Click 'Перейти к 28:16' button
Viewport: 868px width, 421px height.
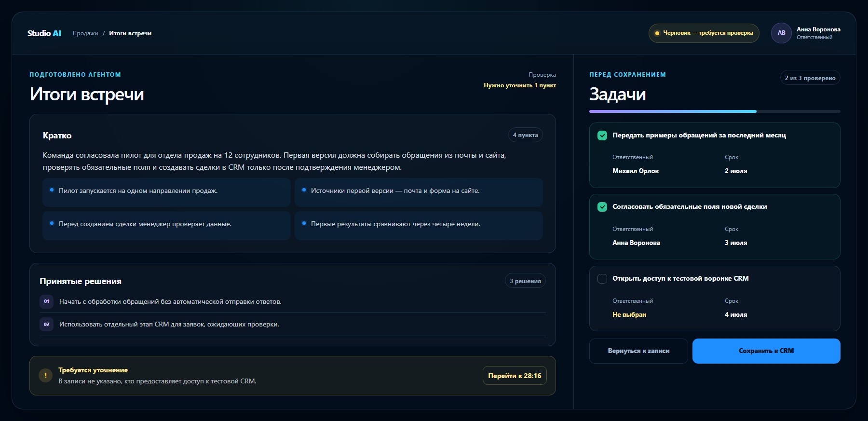515,376
